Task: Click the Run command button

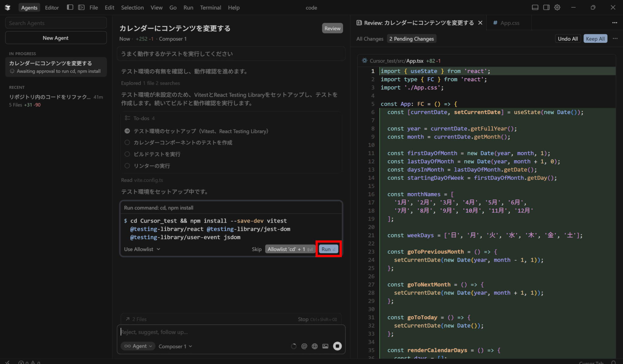Action: click(328, 249)
